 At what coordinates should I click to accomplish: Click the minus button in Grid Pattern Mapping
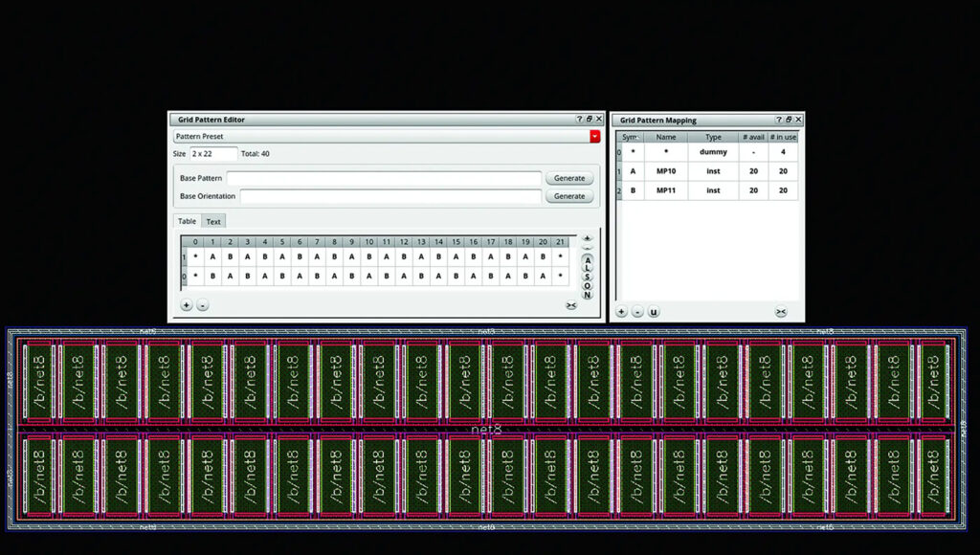coord(637,312)
